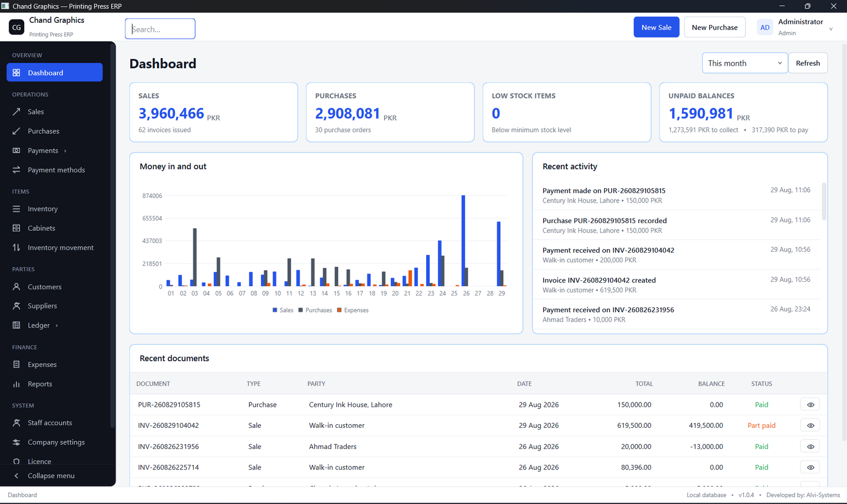Click 'v1.0.4' version in status bar

(x=746, y=495)
